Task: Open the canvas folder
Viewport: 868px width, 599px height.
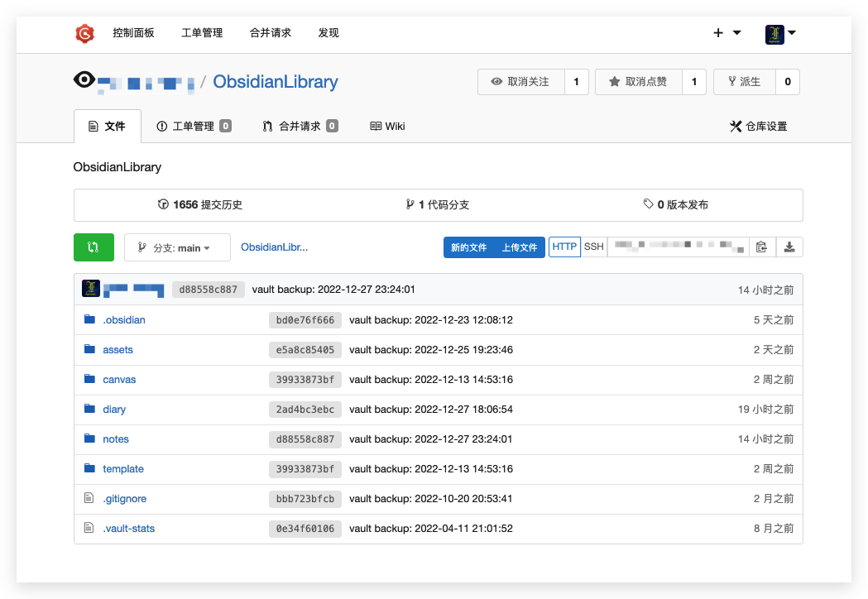Action: pos(119,380)
